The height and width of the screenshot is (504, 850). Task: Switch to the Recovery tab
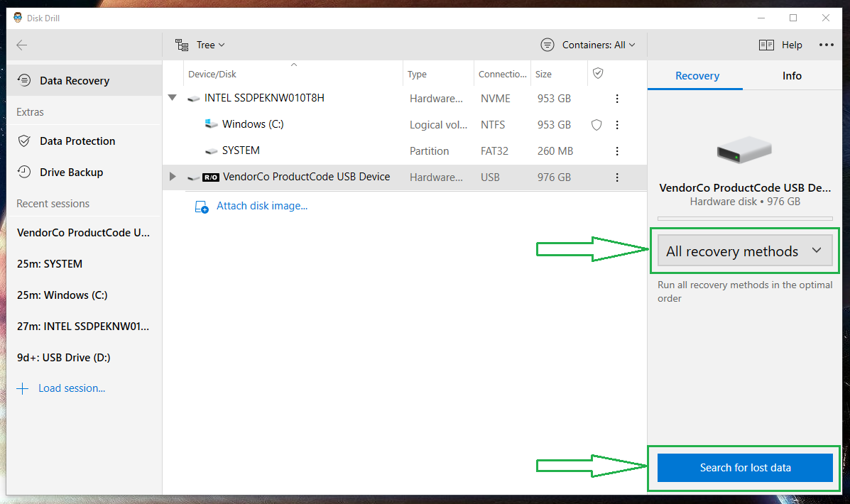pos(697,76)
